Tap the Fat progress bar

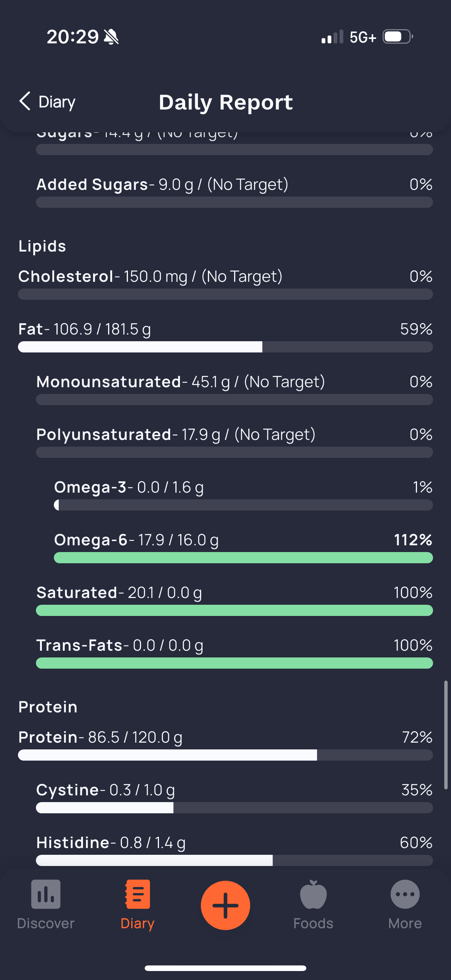[x=225, y=347]
